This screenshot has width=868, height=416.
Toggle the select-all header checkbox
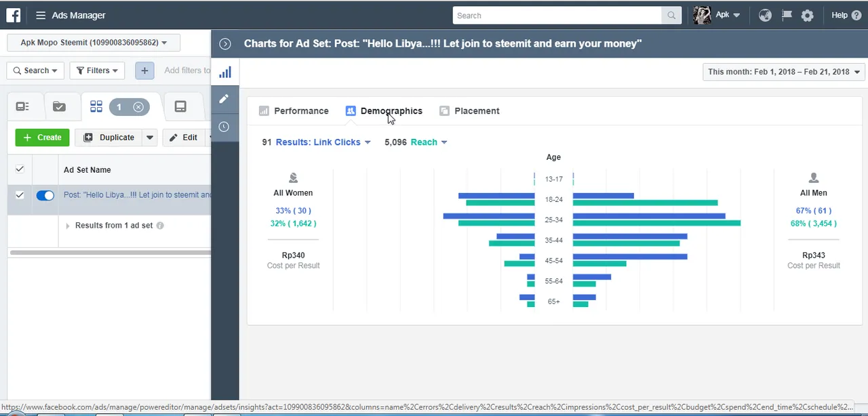pyautogui.click(x=20, y=169)
